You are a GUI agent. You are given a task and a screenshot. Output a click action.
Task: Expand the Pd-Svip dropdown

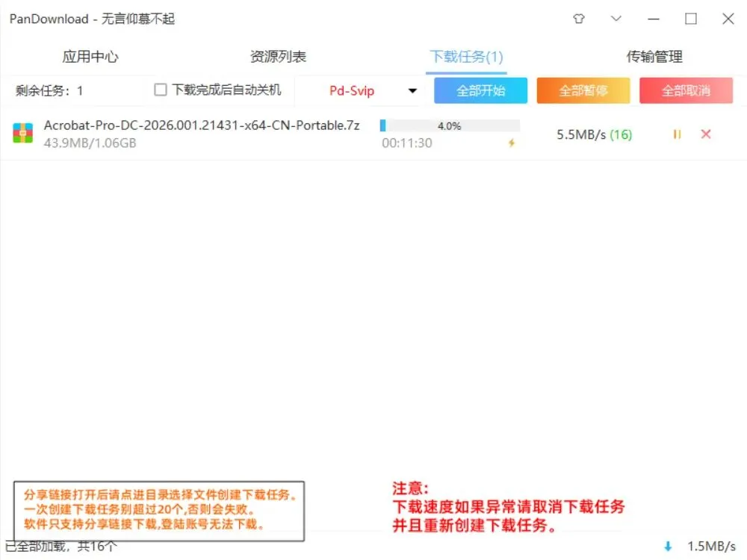412,90
